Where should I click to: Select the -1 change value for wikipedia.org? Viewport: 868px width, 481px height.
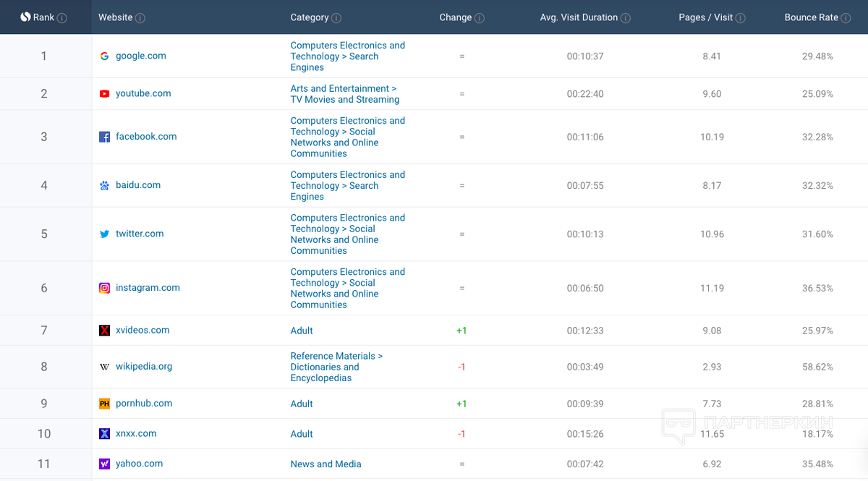(x=461, y=367)
